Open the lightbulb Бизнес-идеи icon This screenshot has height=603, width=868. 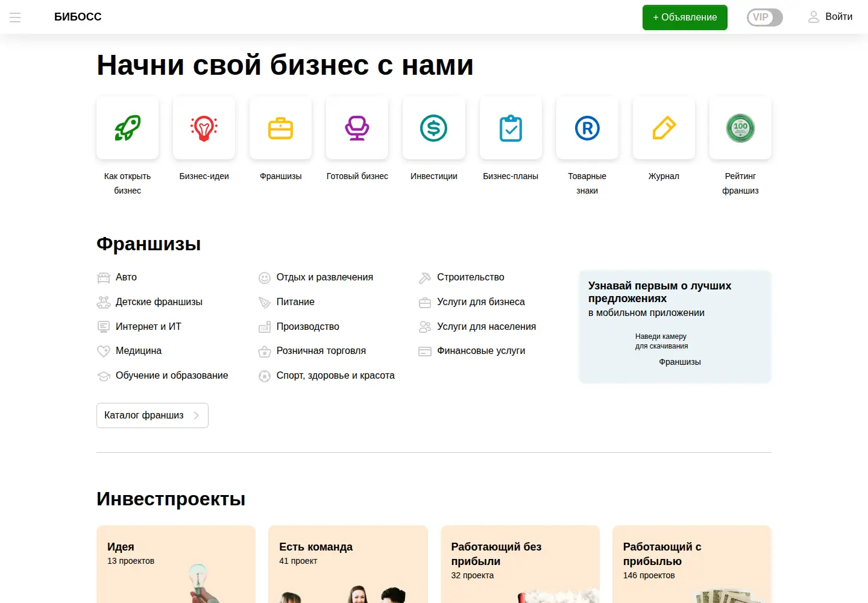[x=204, y=128]
